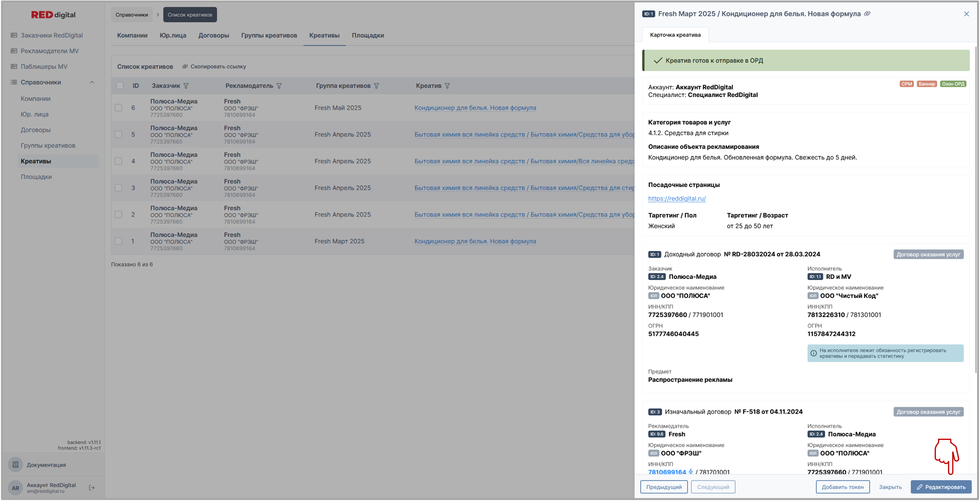Check the row with ID 6
Image resolution: width=980 pixels, height=501 pixels.
(118, 108)
